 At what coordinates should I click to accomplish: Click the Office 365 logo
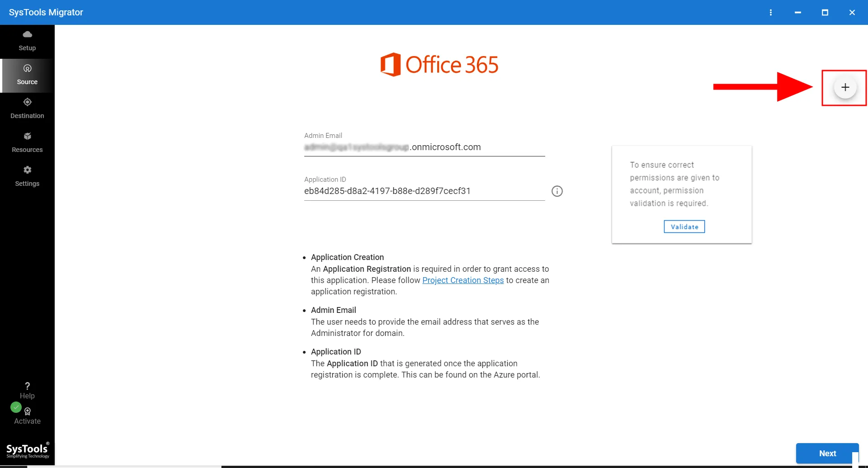[439, 65]
